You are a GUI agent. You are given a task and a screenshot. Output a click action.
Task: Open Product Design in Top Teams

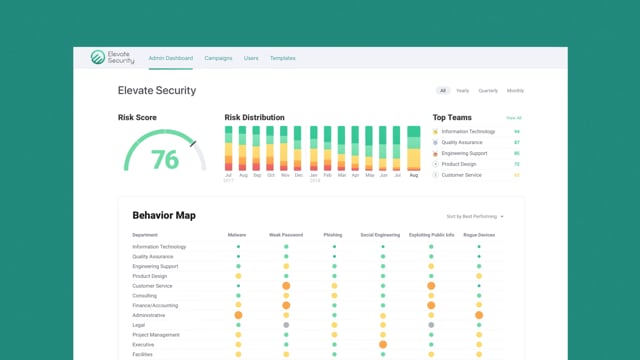tap(459, 164)
